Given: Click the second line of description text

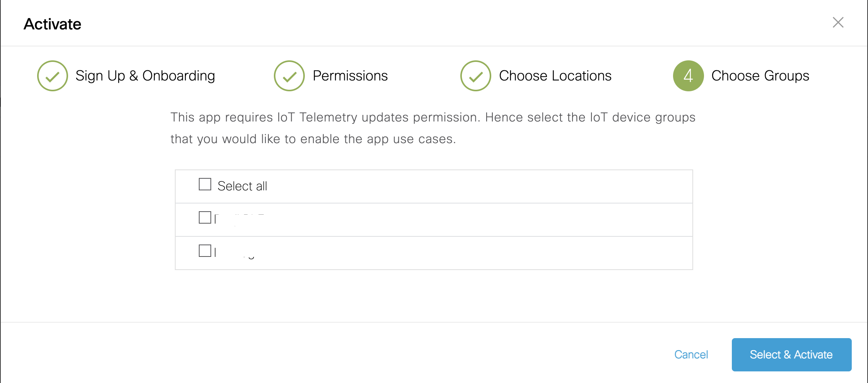Looking at the screenshot, I should pyautogui.click(x=313, y=139).
